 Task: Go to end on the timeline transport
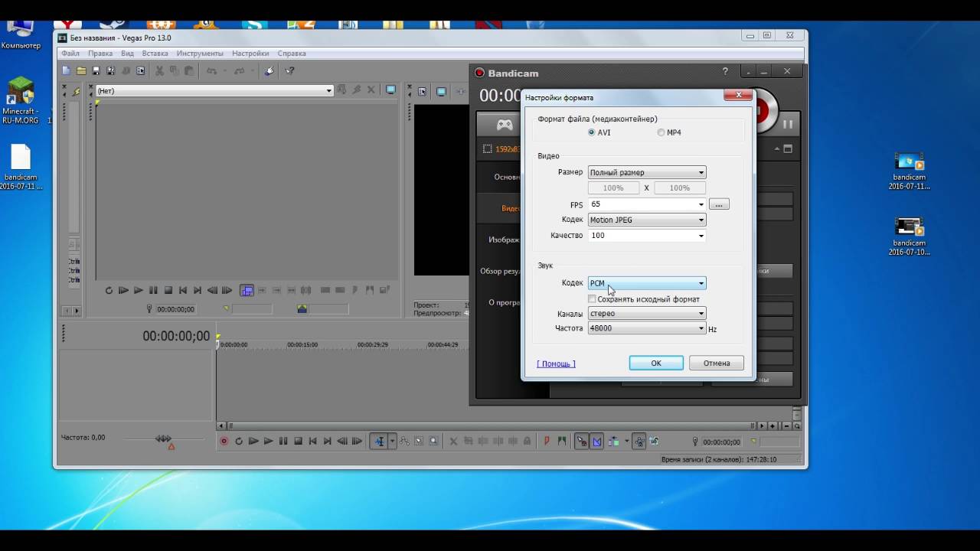[328, 441]
